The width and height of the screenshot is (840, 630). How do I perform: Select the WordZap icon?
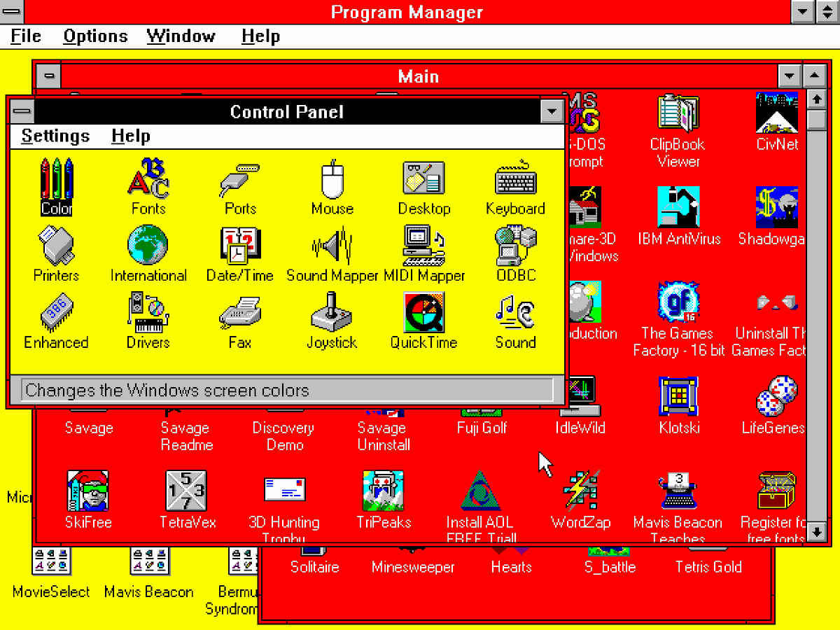coord(581,491)
